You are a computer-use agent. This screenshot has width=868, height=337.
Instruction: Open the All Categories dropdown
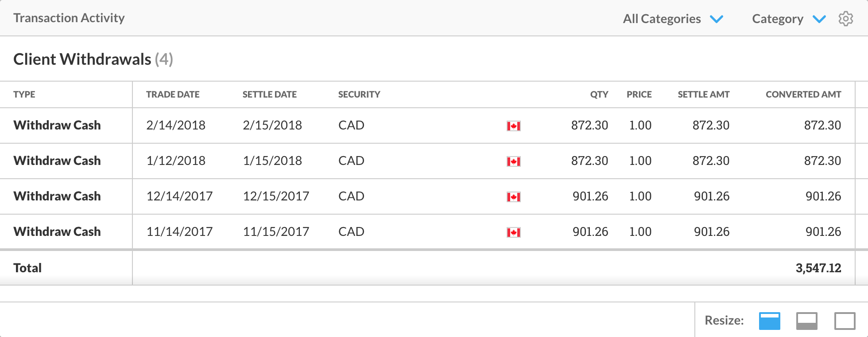point(662,19)
